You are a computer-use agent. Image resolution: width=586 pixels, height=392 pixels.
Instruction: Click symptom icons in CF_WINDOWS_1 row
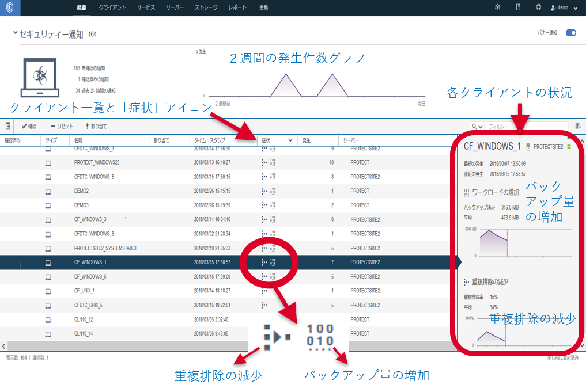269,262
